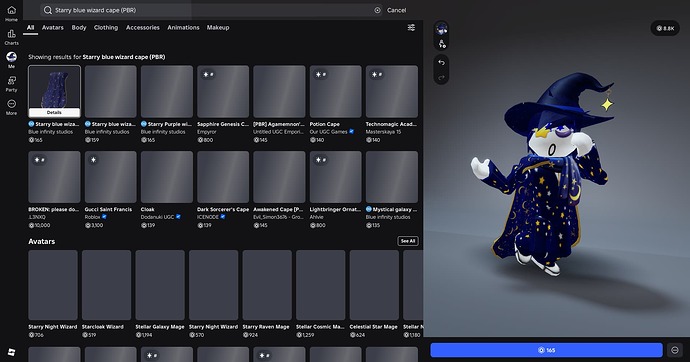Open the Empyror creator link

(x=207, y=132)
